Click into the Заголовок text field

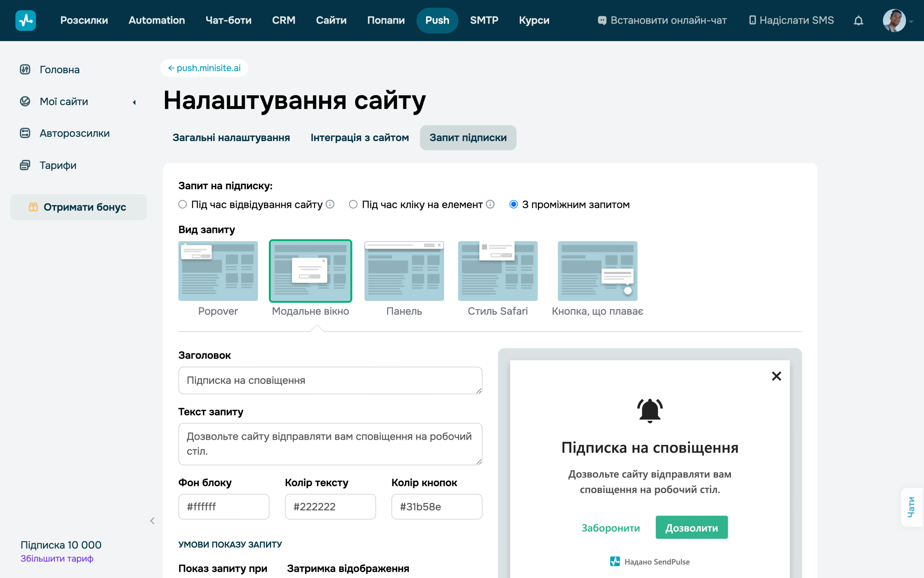tap(330, 380)
